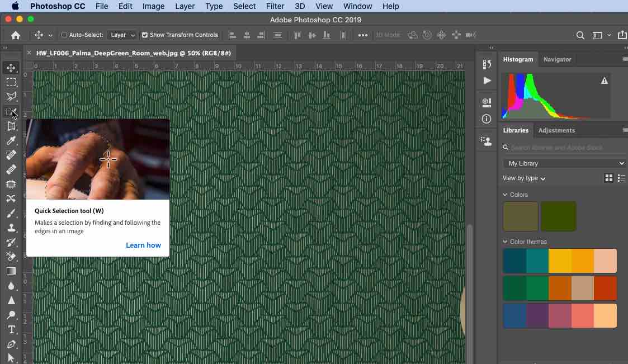Click the Learn how link
Image resolution: width=628 pixels, height=364 pixels.
[x=143, y=245]
